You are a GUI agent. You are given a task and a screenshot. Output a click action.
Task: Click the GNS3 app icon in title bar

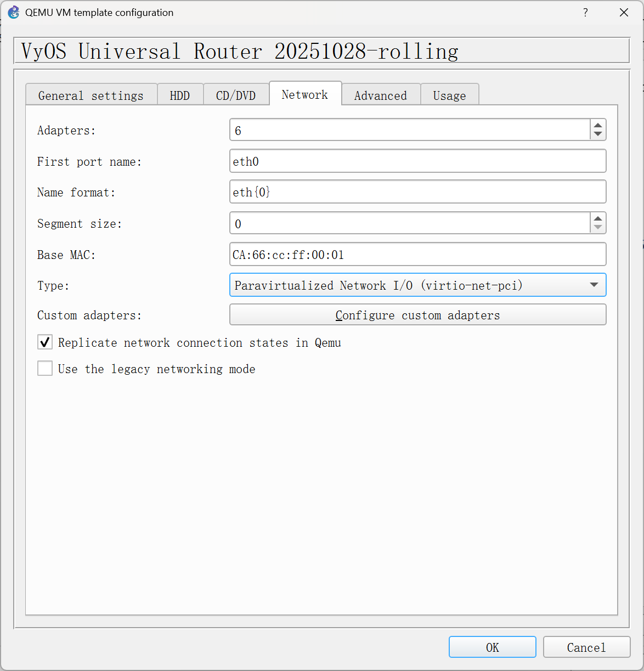[x=13, y=12]
